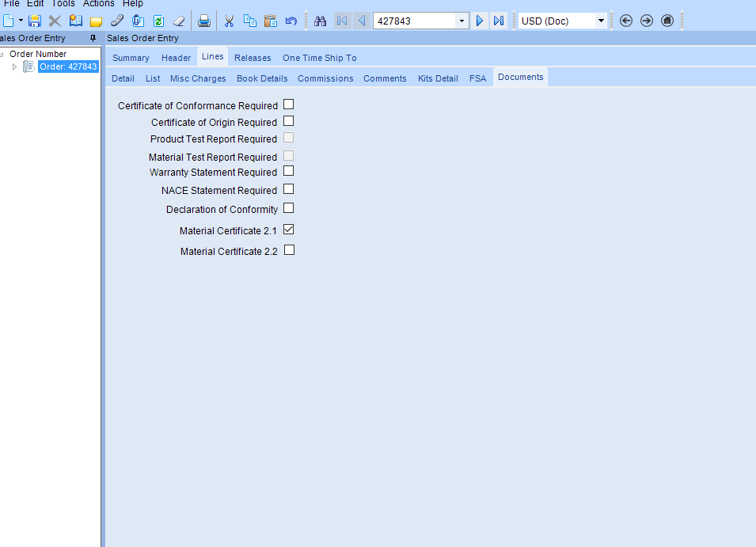Check Product Test Report Required
This screenshot has height=547, width=756.
288,138
